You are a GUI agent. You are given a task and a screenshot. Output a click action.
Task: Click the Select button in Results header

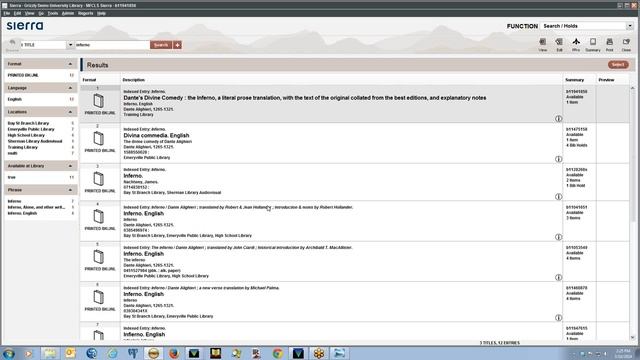coord(618,65)
